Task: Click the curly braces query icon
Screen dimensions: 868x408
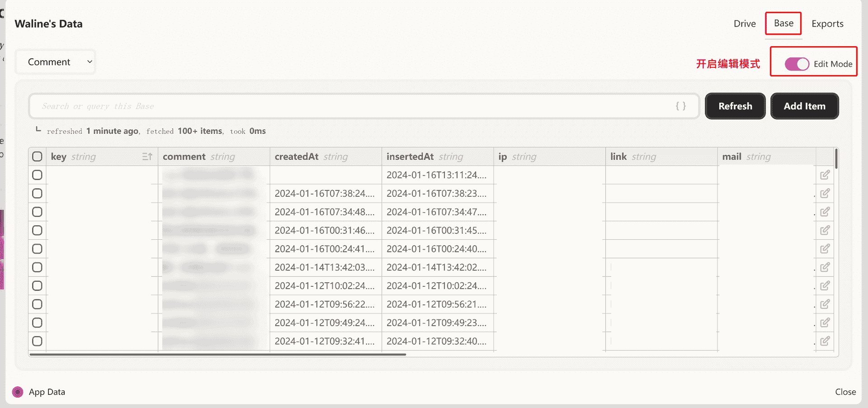Action: (x=680, y=106)
